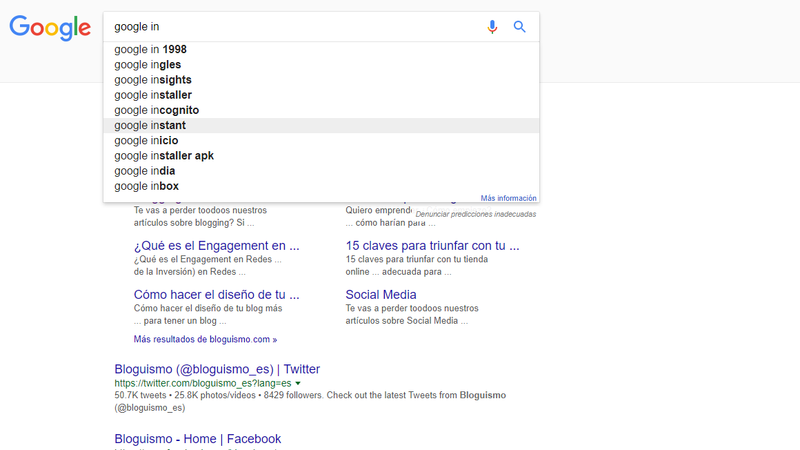Image resolution: width=800 pixels, height=450 pixels.
Task: Select the 'google incognito' suggestion
Action: pos(321,110)
